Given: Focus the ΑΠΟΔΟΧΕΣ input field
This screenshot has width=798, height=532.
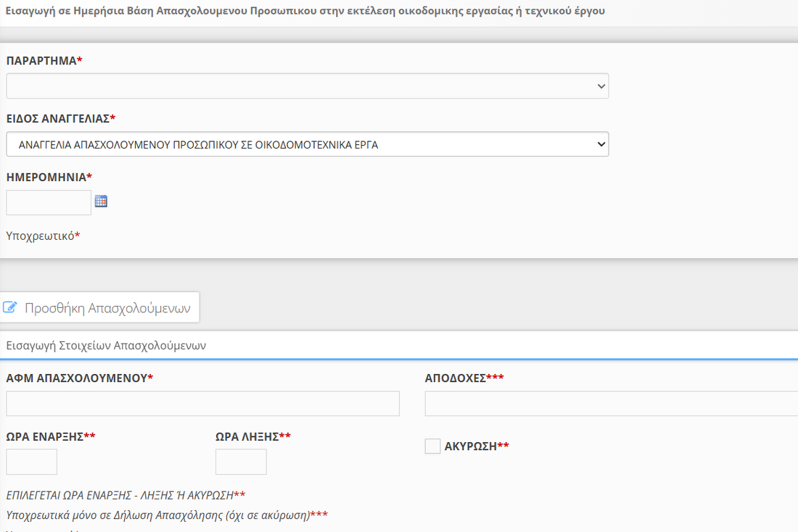Looking at the screenshot, I should pos(611,404).
